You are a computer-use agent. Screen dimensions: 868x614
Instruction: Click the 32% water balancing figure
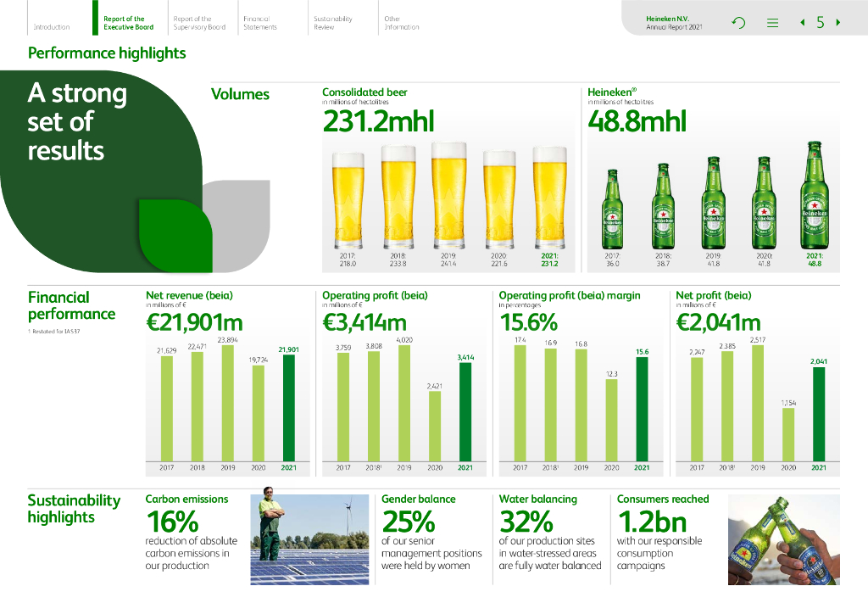pos(526,521)
